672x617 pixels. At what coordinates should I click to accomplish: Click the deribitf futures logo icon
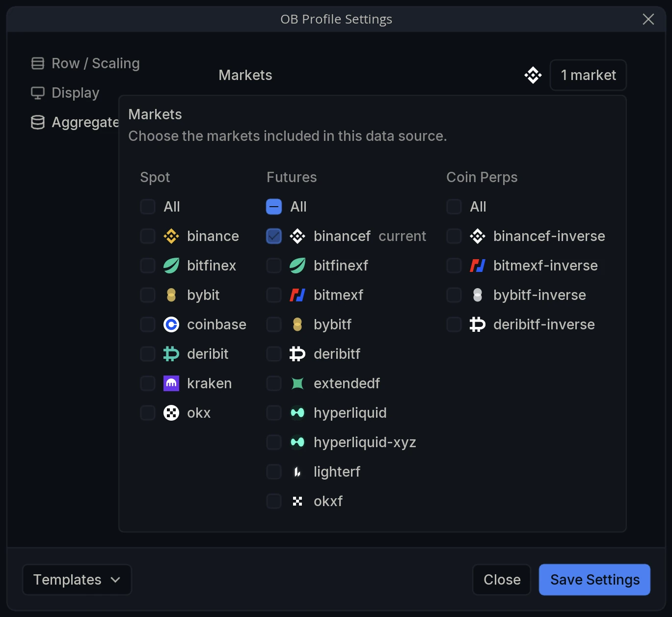coord(297,354)
